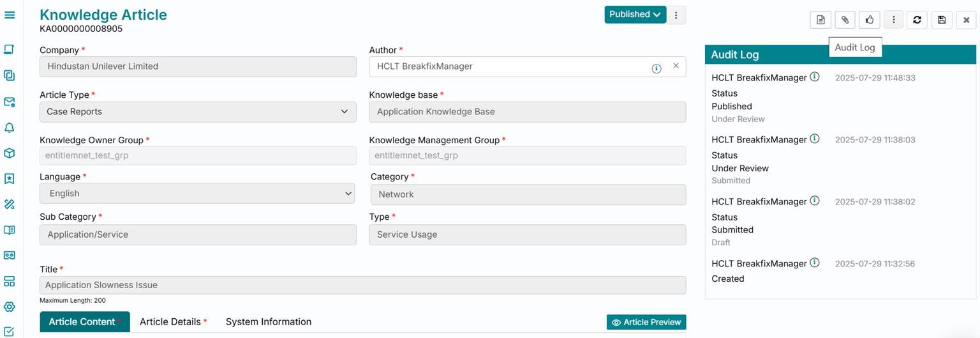This screenshot has height=338, width=980.
Task: Click the Title field
Action: tap(362, 285)
